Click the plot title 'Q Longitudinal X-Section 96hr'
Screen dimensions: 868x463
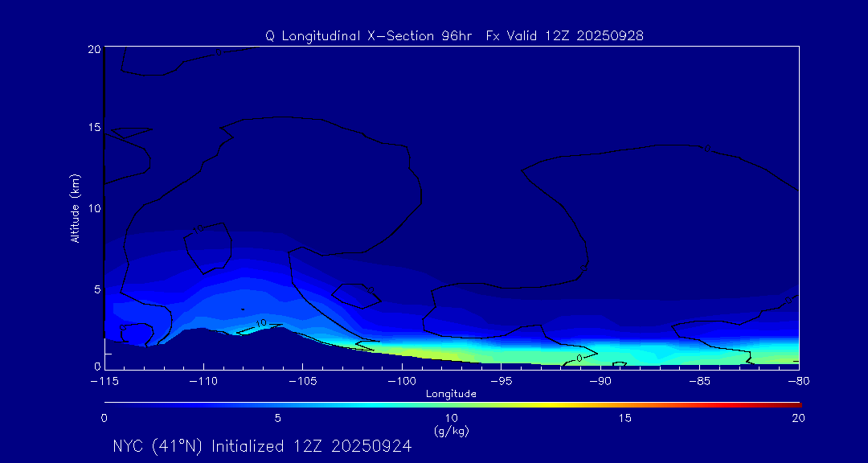click(x=369, y=36)
